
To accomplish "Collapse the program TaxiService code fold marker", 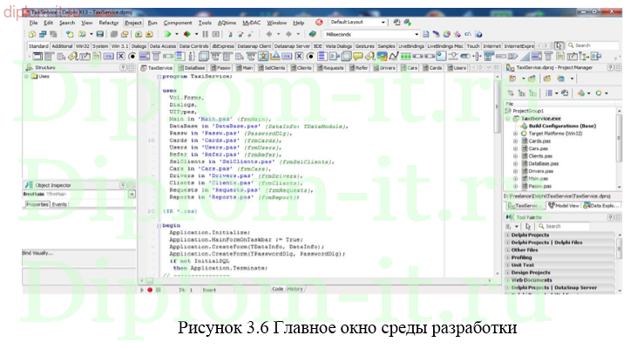I will point(159,77).
